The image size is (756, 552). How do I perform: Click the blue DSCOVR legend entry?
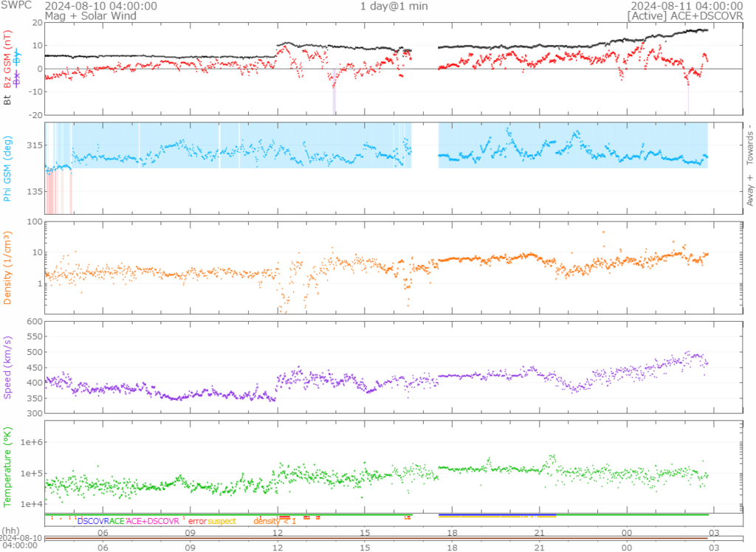[93, 521]
